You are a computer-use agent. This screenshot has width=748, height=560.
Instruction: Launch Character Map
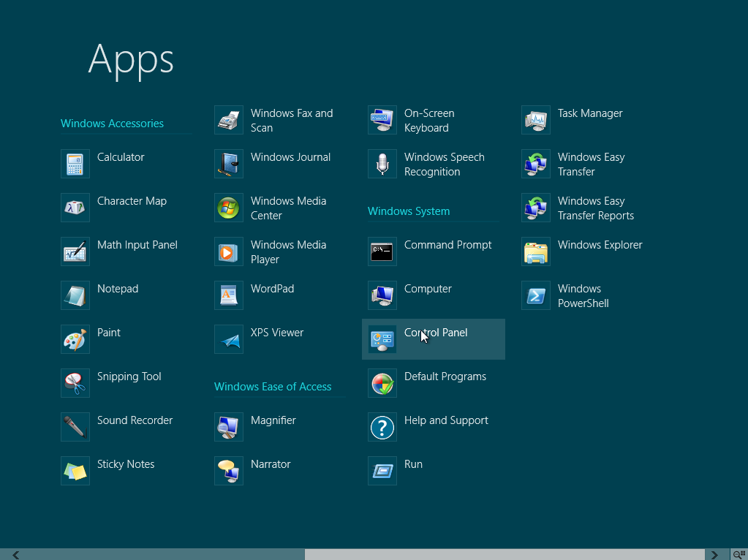114,208
